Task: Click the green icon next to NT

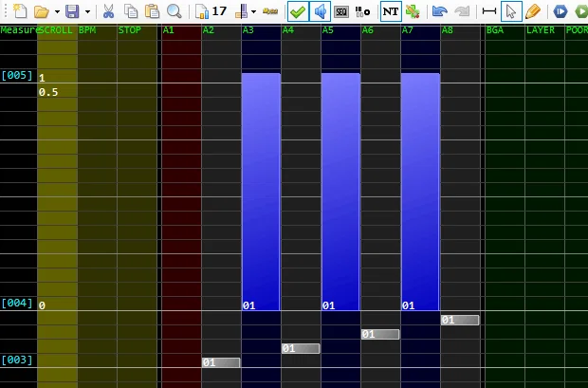Action: pyautogui.click(x=413, y=11)
